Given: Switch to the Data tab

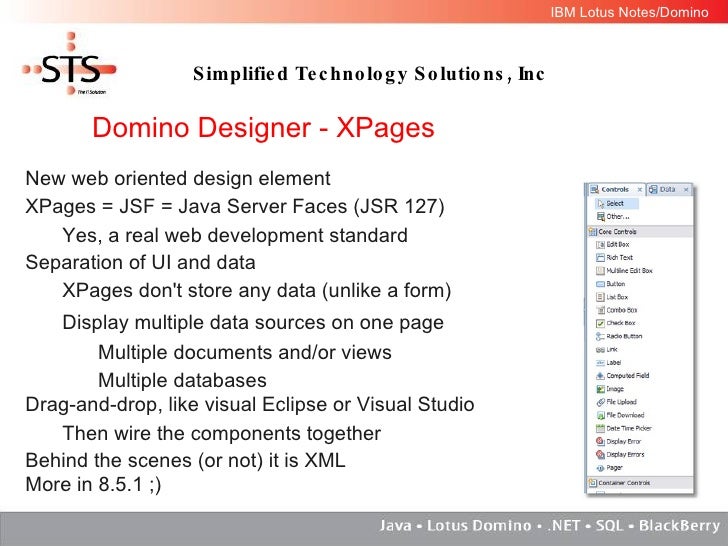Looking at the screenshot, I should [667, 189].
